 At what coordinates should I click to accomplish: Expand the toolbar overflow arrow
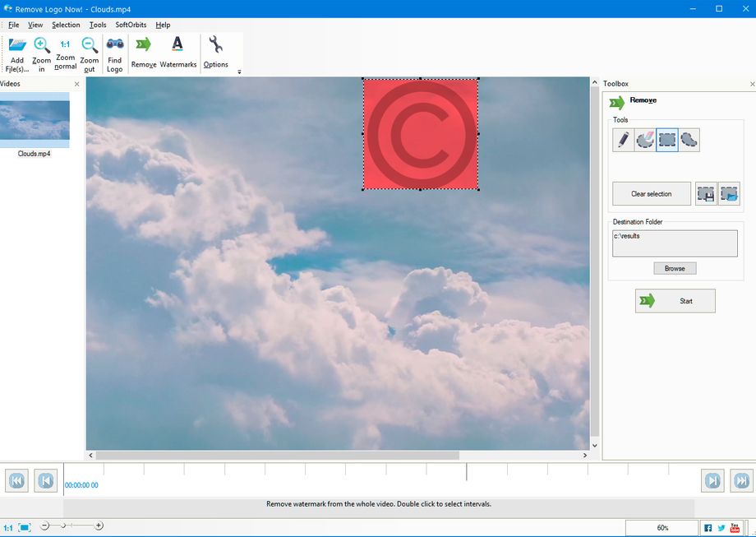pos(239,72)
